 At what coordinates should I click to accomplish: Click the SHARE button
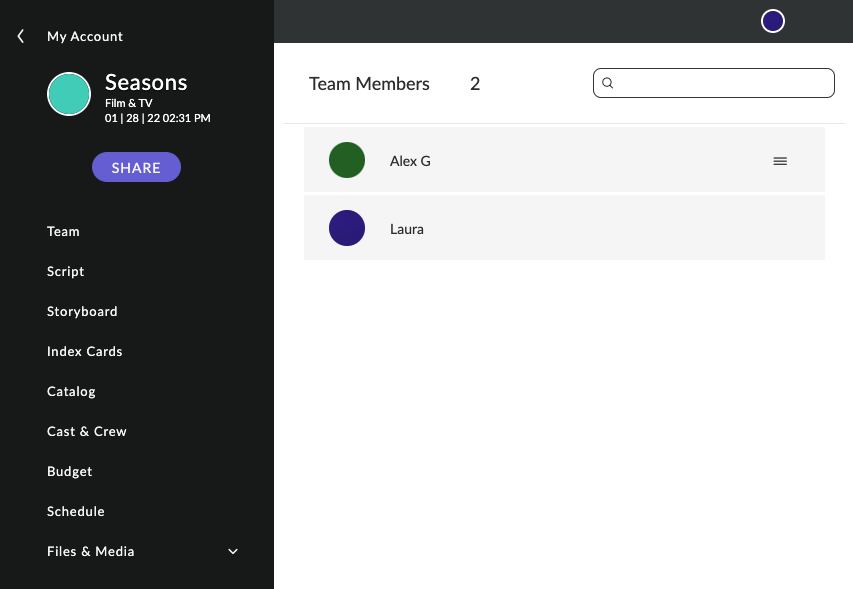(x=136, y=167)
